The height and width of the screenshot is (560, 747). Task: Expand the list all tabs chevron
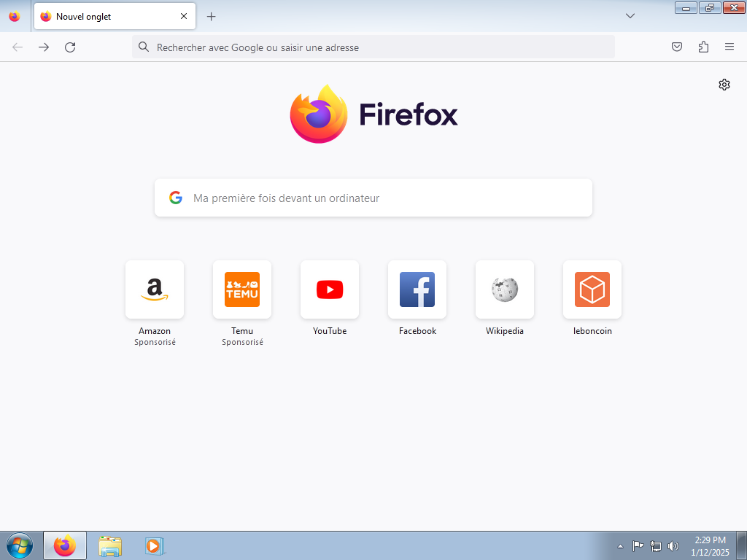(630, 16)
